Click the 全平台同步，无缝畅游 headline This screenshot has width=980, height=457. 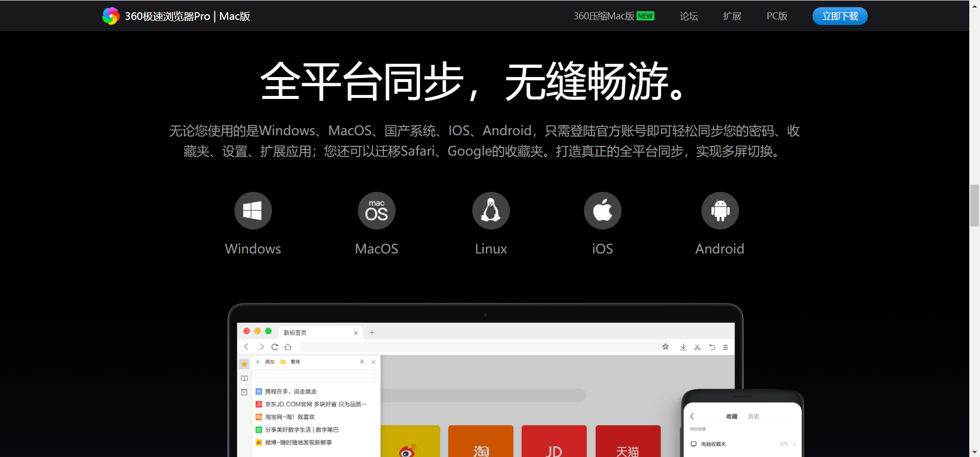[x=474, y=82]
